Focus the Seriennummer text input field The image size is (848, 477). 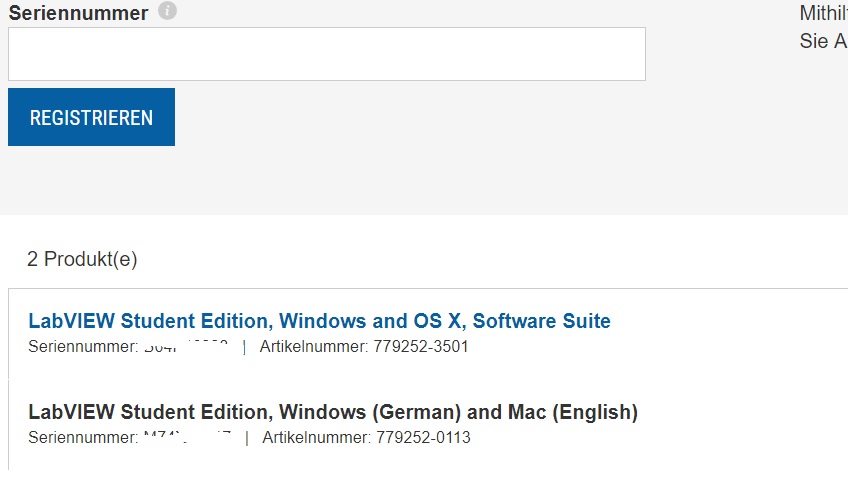[326, 54]
